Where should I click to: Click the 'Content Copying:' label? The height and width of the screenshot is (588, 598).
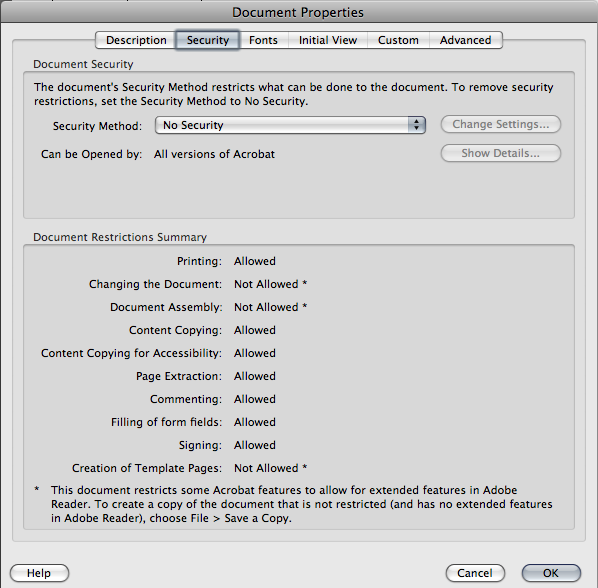pos(175,330)
